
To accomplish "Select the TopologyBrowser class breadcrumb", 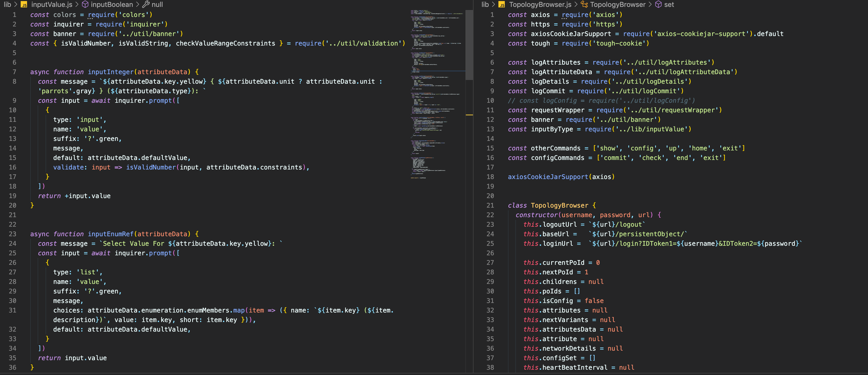I will (x=618, y=5).
